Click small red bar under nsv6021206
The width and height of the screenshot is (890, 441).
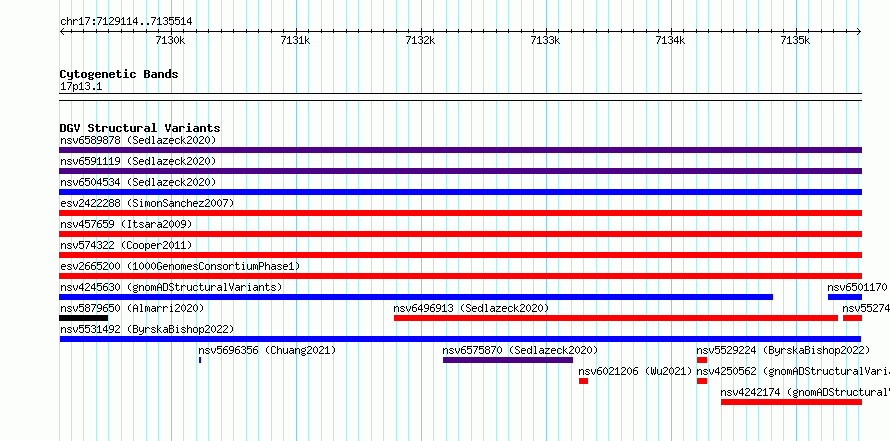click(583, 381)
